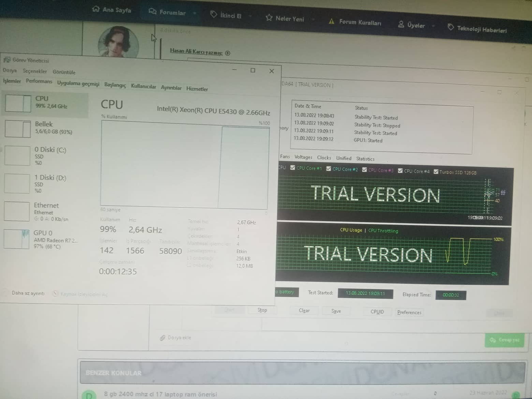The image size is (532, 399).
Task: Click the CPU usage graph in Task Manager
Action: [184, 165]
